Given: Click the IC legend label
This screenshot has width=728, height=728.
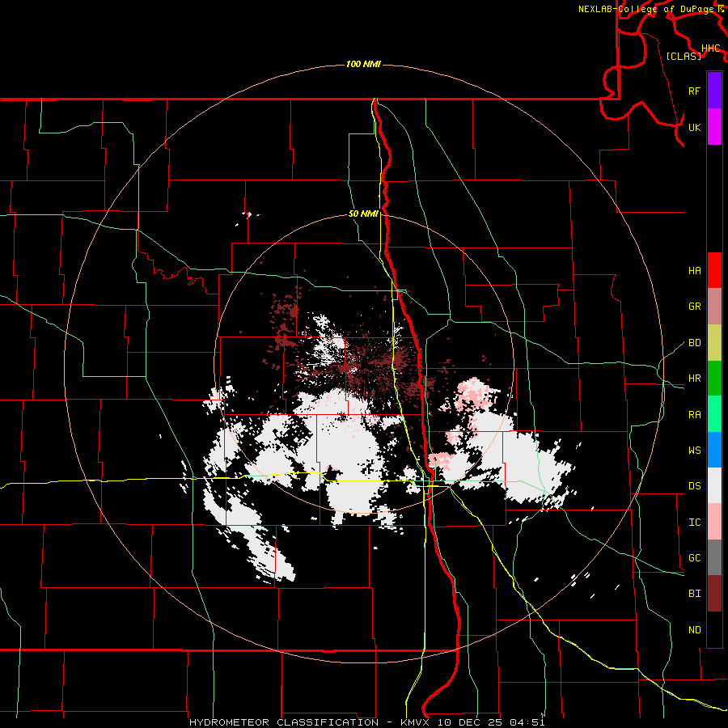Looking at the screenshot, I should tap(694, 523).
